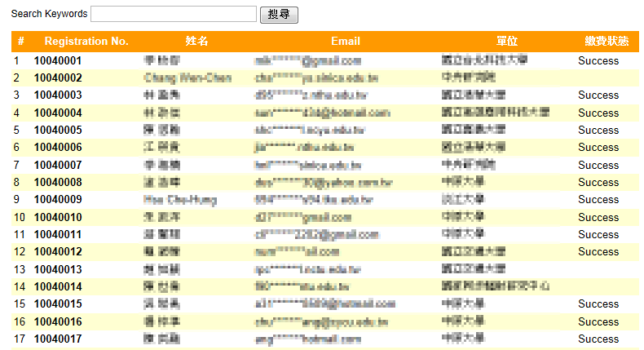The image size is (644, 350).
Task: Click registration number 10040014
Action: click(x=58, y=286)
